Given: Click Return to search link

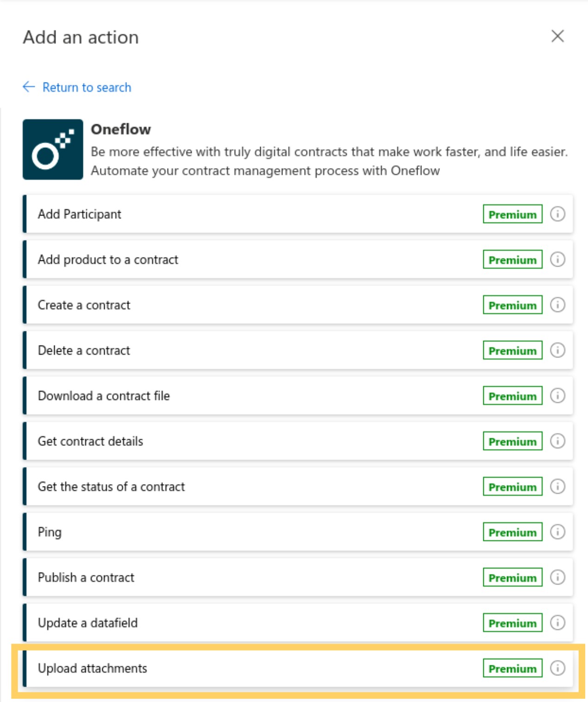Looking at the screenshot, I should click(87, 87).
